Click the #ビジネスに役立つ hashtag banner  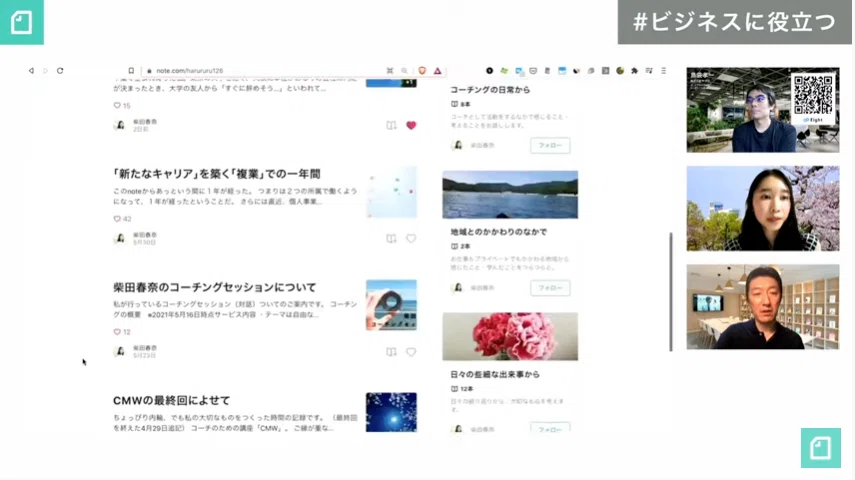[x=734, y=22]
